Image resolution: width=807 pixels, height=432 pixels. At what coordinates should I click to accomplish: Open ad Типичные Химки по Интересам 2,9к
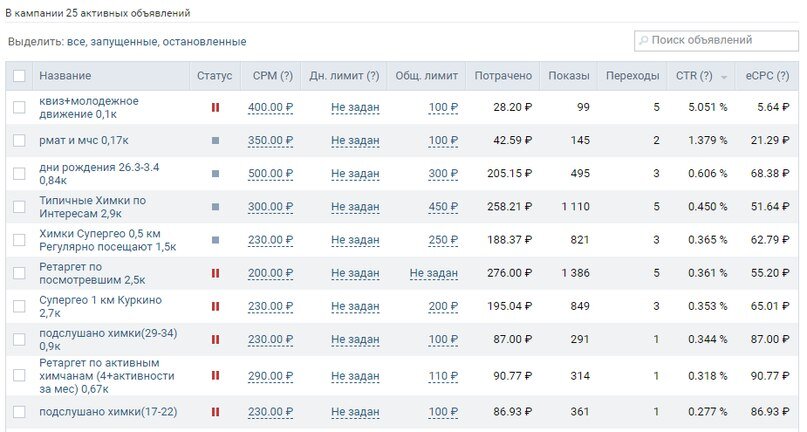pyautogui.click(x=93, y=206)
